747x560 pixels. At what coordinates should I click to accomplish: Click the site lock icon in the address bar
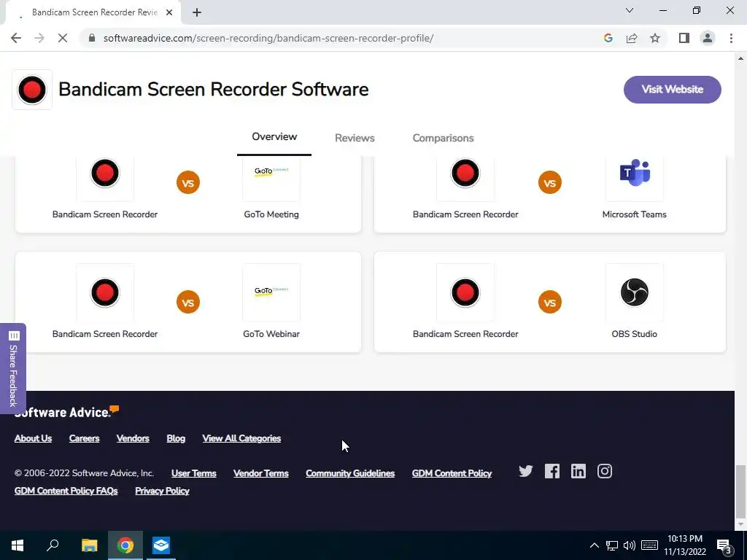click(92, 38)
